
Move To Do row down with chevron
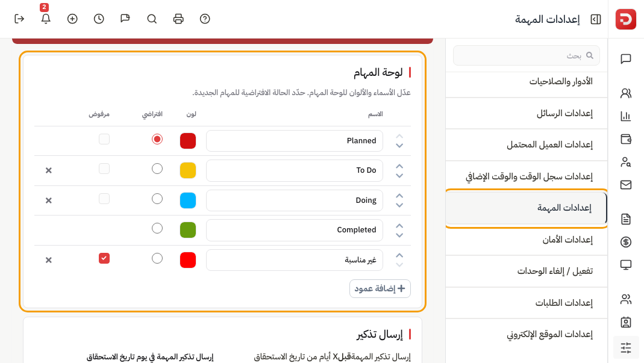(x=399, y=175)
